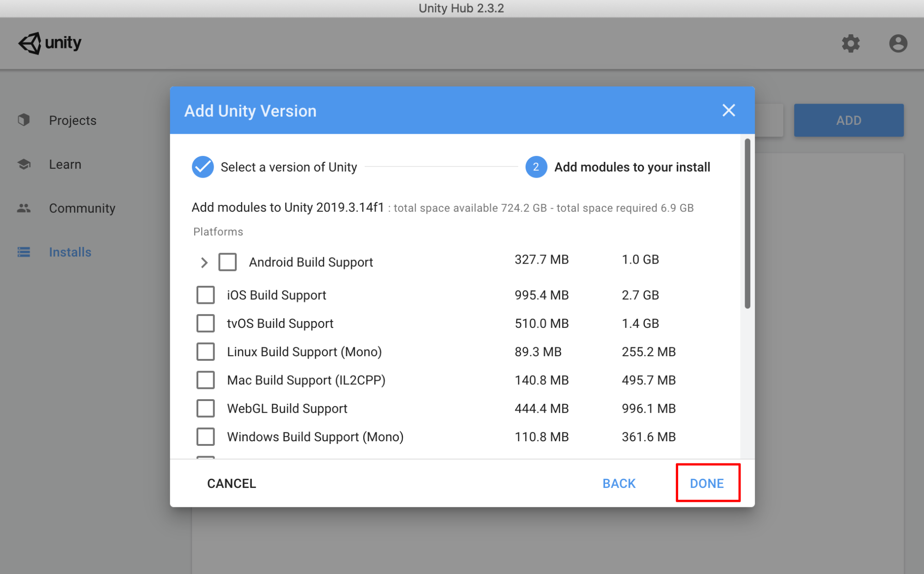This screenshot has height=574, width=924.
Task: Go to Learn section
Action: [65, 164]
